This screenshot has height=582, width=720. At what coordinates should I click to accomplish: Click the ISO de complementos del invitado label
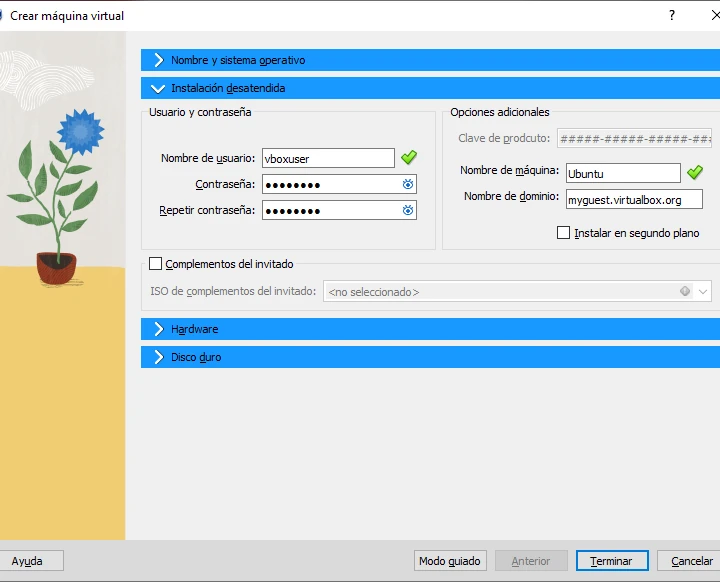click(233, 291)
